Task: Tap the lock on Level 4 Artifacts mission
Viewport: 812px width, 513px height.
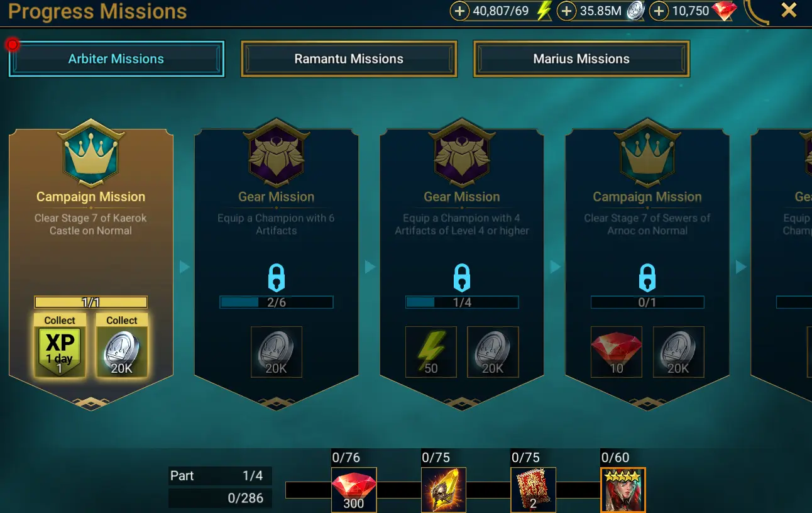Action: click(462, 277)
